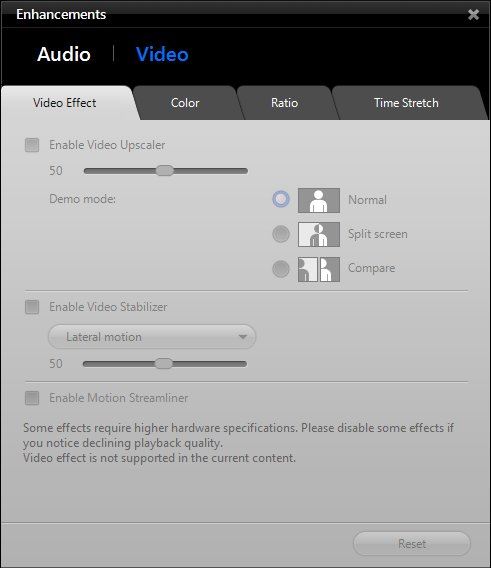Click the Reset button
Screen dimensions: 491x568
pos(412,544)
